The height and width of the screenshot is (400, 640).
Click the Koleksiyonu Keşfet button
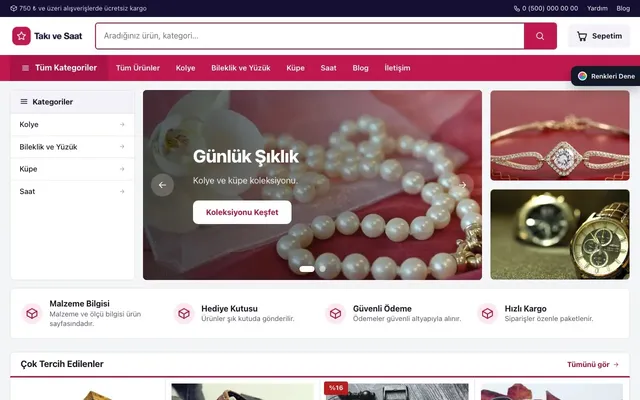click(242, 212)
